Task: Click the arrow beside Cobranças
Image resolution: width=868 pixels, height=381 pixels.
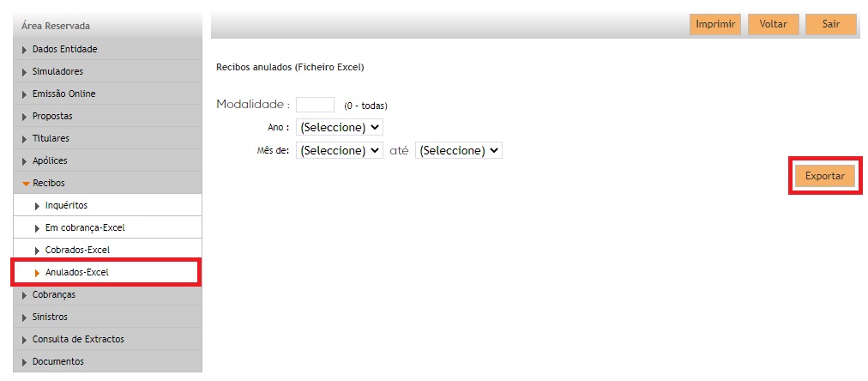Action: 24,295
